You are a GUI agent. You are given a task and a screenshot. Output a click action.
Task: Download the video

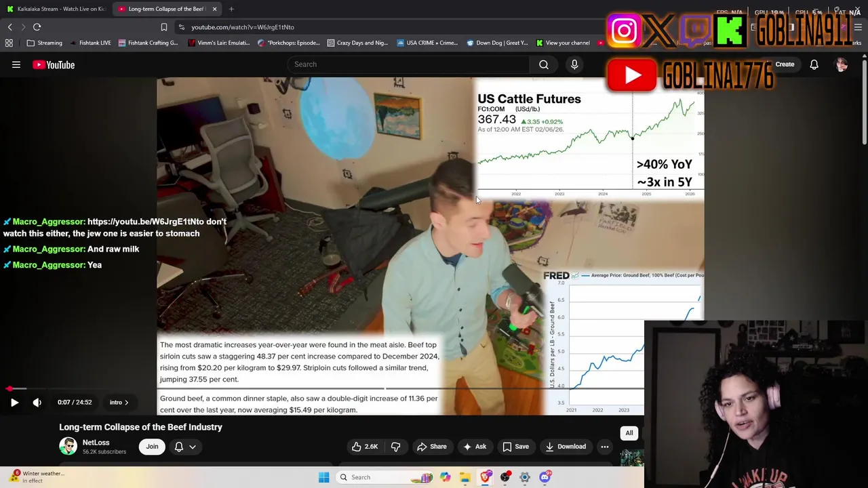tap(565, 447)
